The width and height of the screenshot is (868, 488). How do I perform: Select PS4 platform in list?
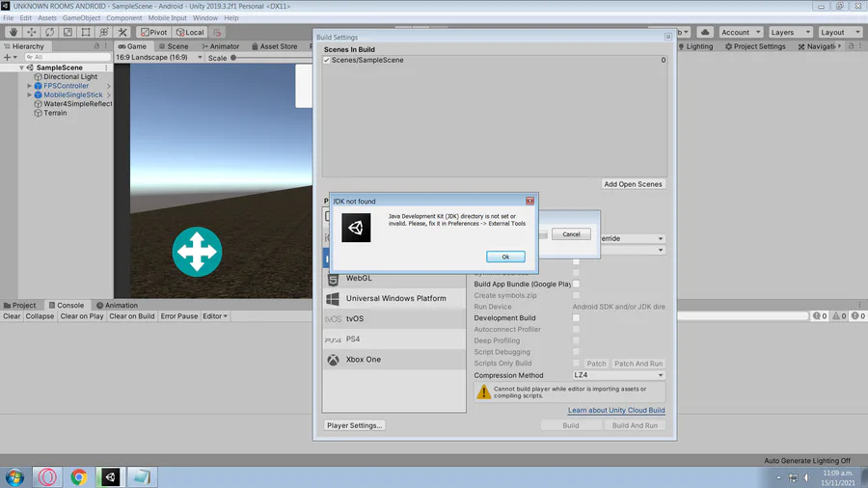coord(394,339)
